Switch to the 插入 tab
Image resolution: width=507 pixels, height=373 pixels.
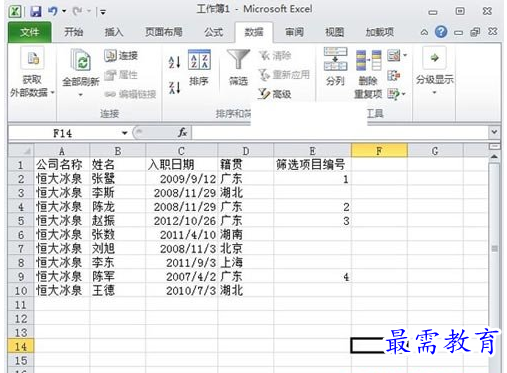pos(114,32)
